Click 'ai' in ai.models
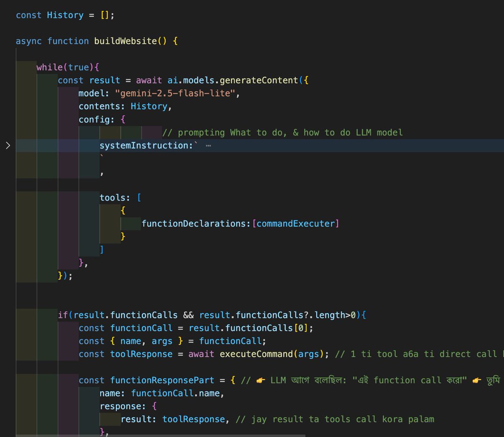The height and width of the screenshot is (437, 504). [x=173, y=80]
